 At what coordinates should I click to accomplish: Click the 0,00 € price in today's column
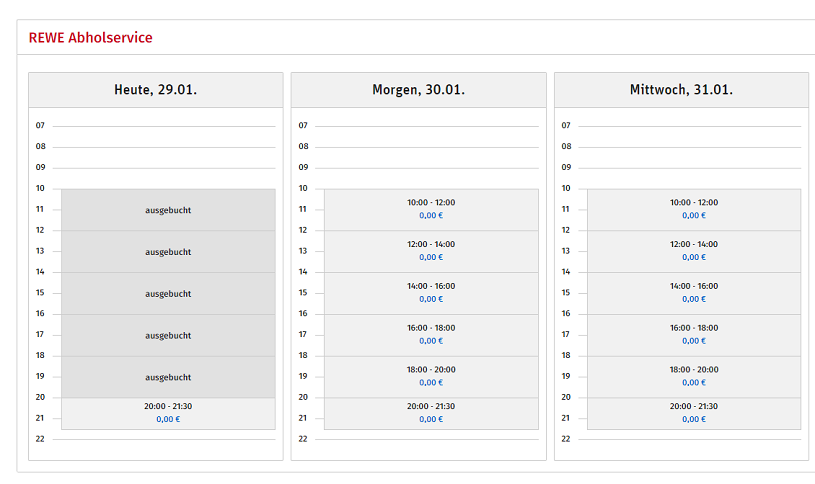click(168, 419)
